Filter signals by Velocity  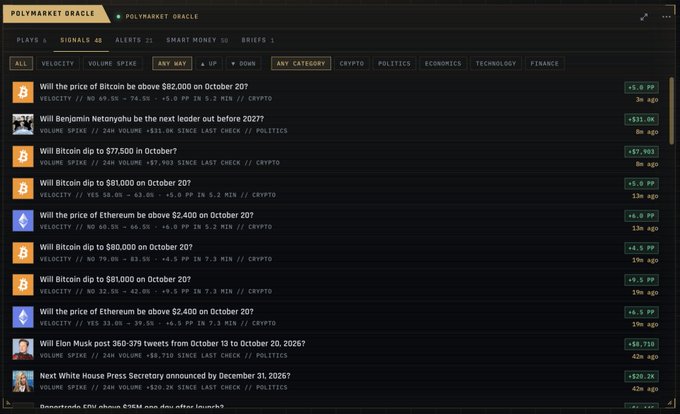point(58,64)
